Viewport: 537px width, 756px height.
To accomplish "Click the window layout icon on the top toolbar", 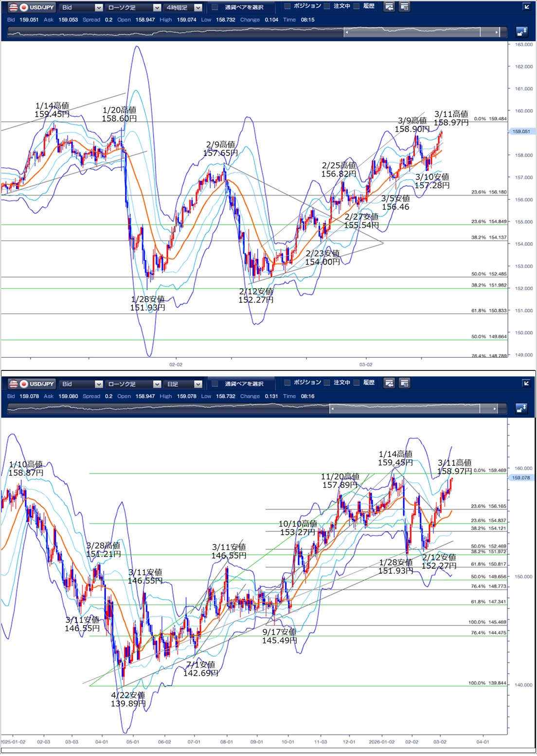I will [x=404, y=7].
